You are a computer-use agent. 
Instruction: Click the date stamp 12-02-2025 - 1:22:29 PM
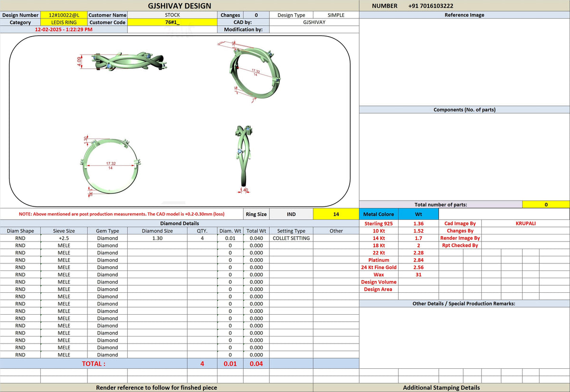[x=64, y=29]
